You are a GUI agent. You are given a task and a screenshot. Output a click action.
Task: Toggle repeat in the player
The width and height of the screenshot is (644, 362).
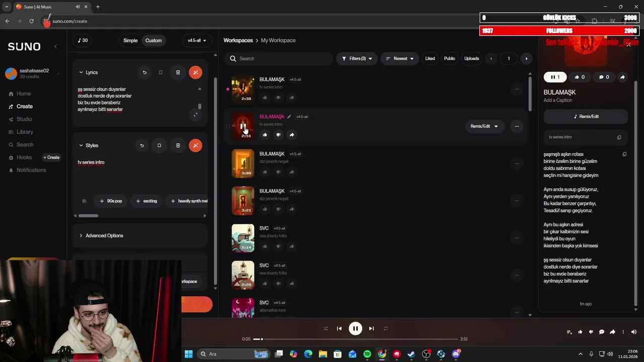pyautogui.click(x=385, y=328)
